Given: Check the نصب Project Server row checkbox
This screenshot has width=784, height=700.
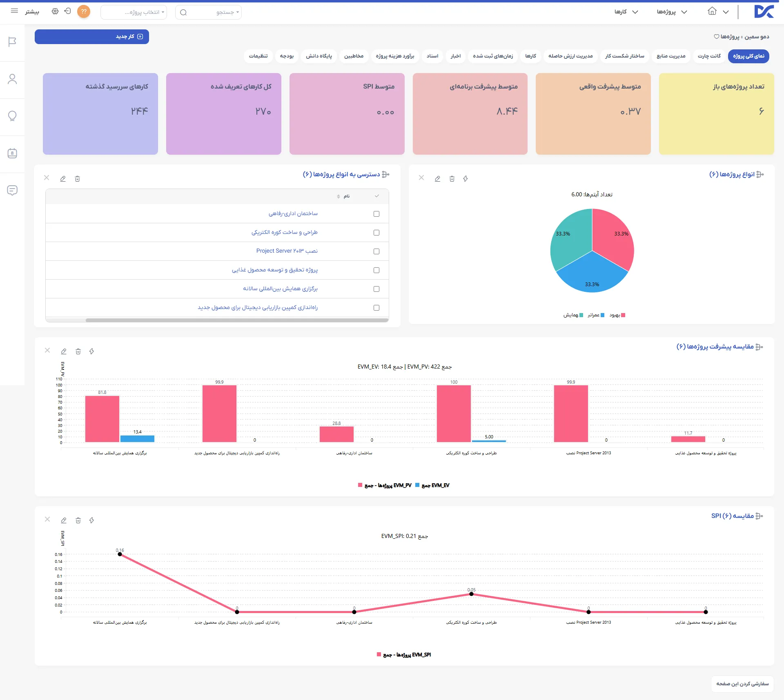Looking at the screenshot, I should point(376,251).
